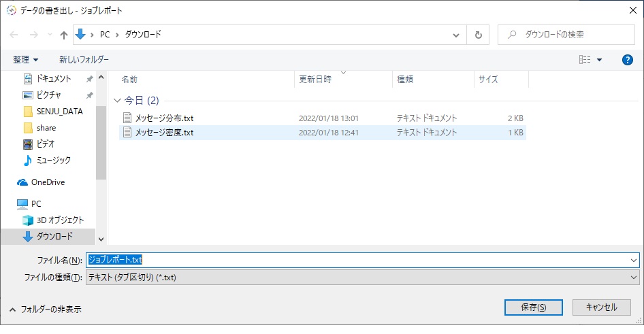Go up one folder level
The height and width of the screenshot is (334, 644).
point(64,35)
